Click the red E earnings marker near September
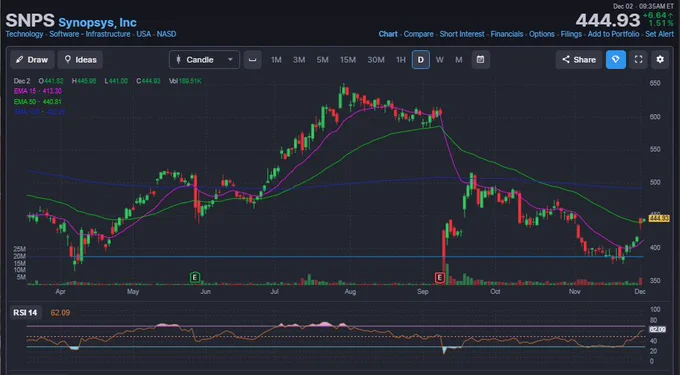 [440, 277]
